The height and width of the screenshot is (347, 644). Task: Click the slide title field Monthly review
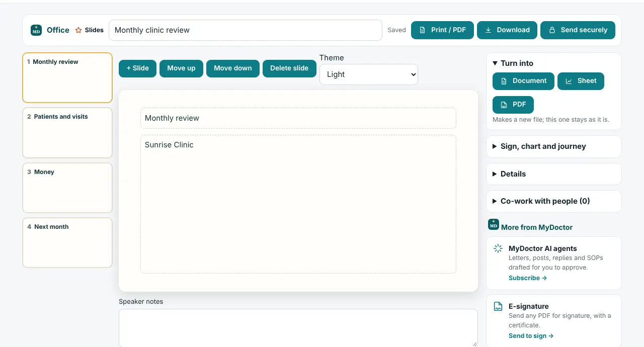click(x=298, y=118)
